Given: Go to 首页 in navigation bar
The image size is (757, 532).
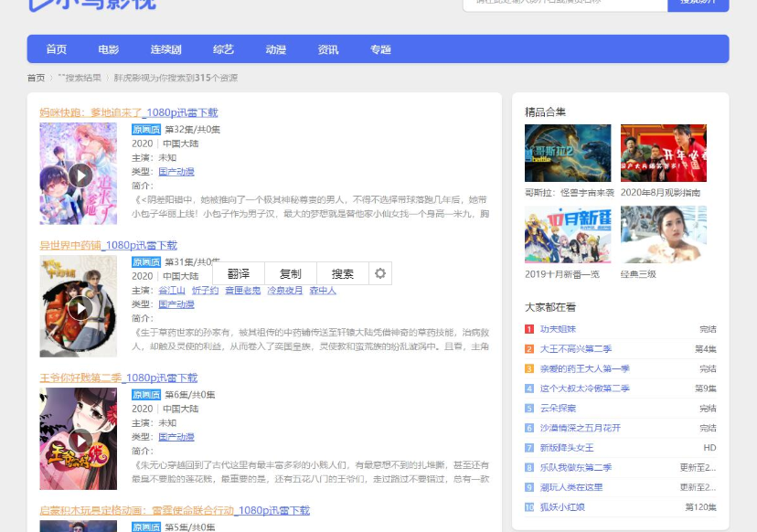Looking at the screenshot, I should pos(56,49).
